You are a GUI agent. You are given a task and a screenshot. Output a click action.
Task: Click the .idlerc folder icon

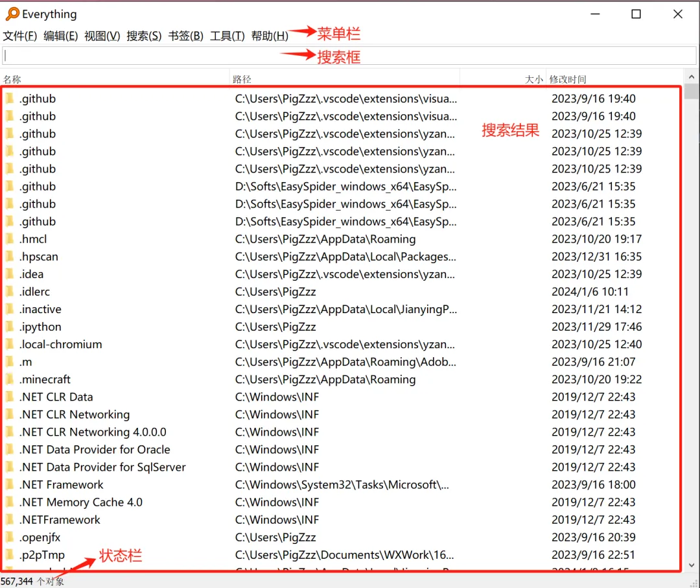click(10, 292)
